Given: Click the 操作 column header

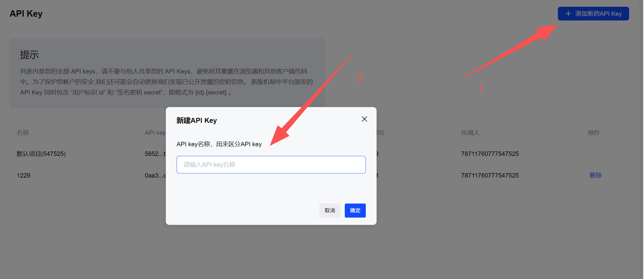Looking at the screenshot, I should (594, 132).
